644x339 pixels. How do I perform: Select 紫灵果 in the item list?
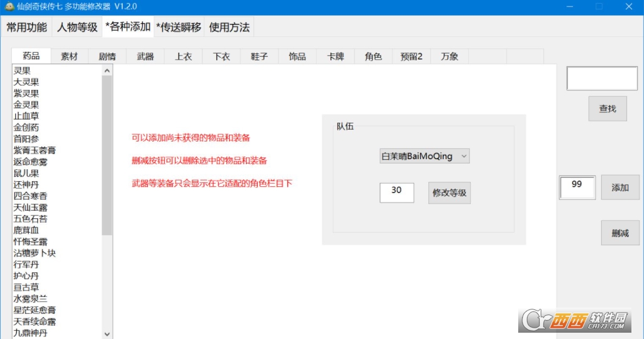point(26,93)
